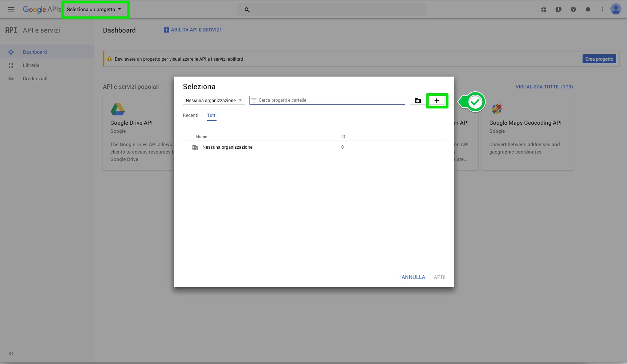Click ANNULLA to cancel the dialog
This screenshot has width=627, height=364.
[x=413, y=277]
